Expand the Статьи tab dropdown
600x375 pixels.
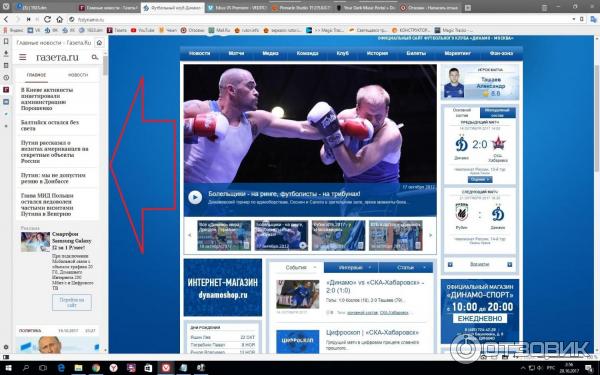(x=425, y=267)
